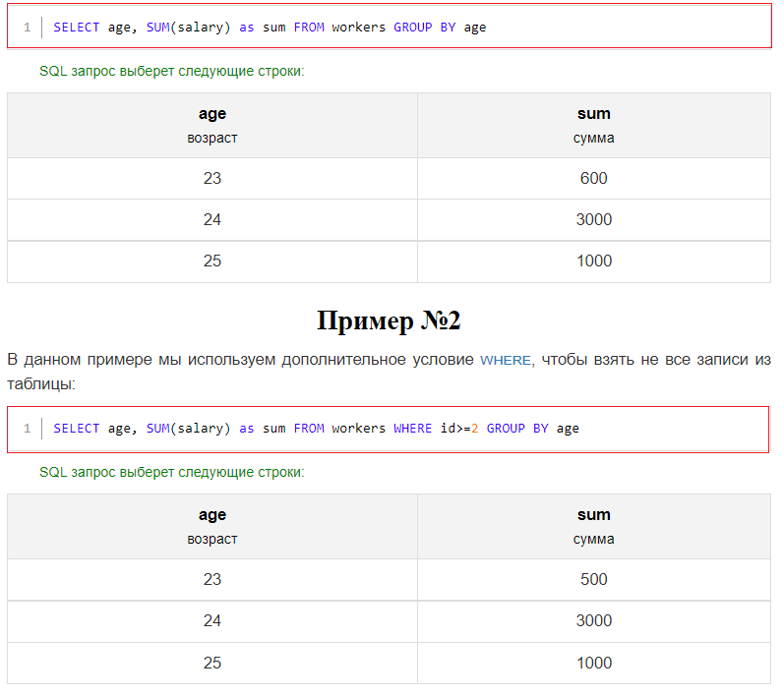
Task: Click the second green caption "SQL запрос выберет следующие строки"
Action: tap(172, 473)
